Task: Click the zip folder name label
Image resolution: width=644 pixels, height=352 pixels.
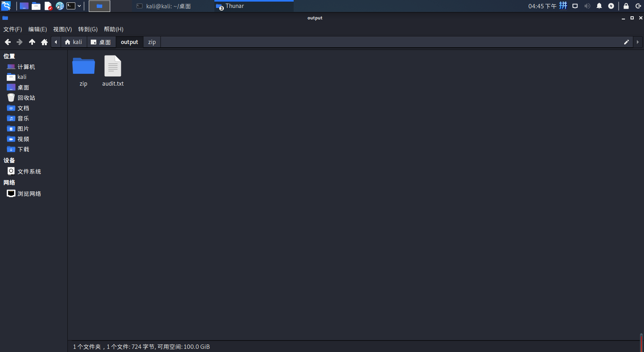Action: (83, 84)
